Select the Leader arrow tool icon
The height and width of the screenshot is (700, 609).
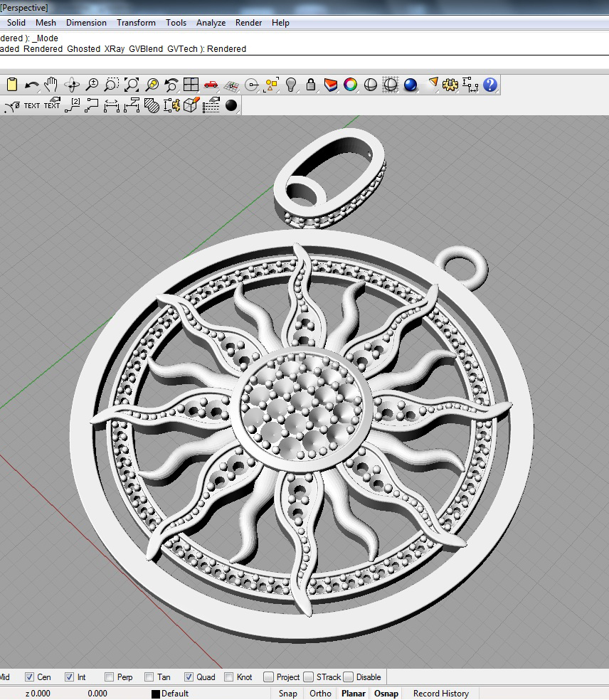tap(92, 105)
